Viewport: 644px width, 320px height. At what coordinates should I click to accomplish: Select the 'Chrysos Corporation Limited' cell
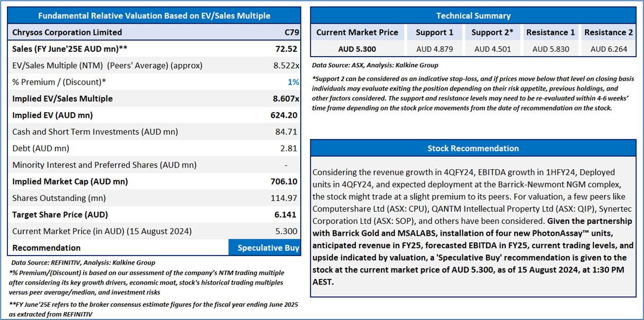pyautogui.click(x=67, y=32)
